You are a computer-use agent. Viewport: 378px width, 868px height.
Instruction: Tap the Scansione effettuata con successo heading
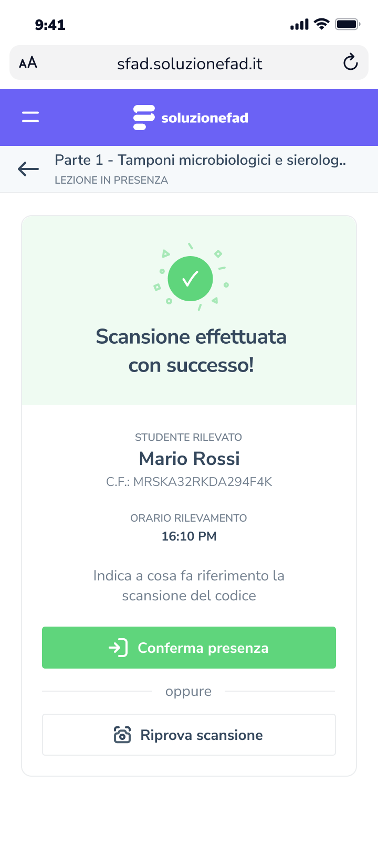tap(191, 351)
